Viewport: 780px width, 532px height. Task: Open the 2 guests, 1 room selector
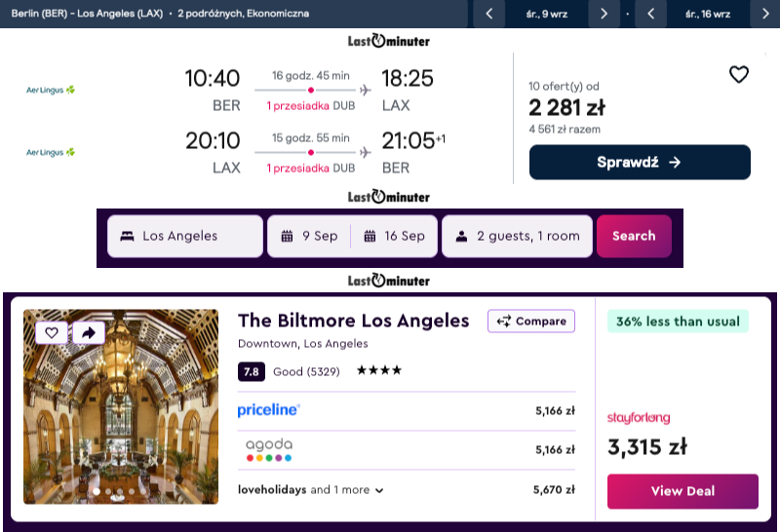518,236
